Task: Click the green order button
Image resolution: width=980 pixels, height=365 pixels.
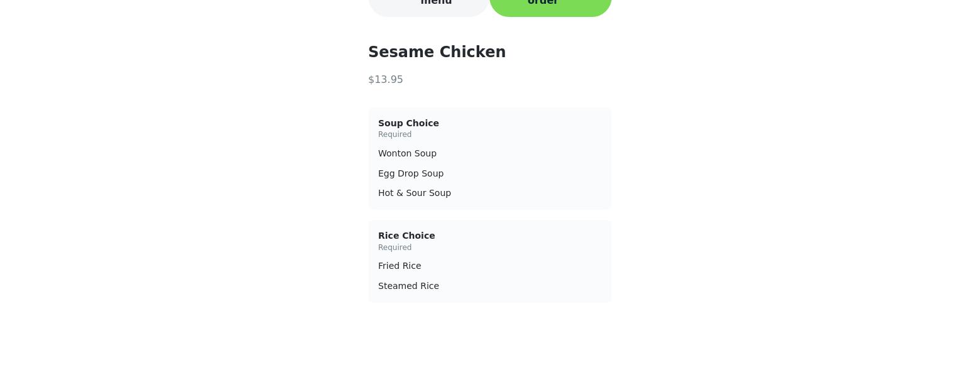Action: (x=550, y=5)
